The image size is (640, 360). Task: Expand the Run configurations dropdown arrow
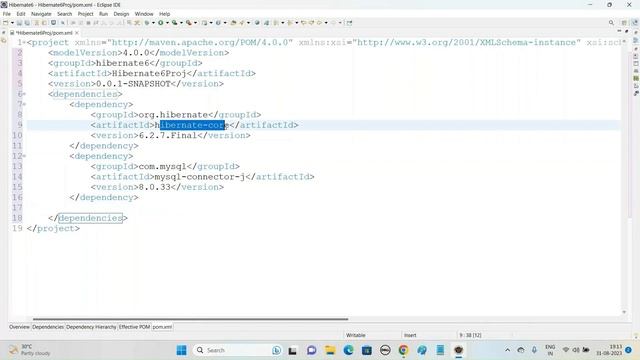[x=167, y=23]
